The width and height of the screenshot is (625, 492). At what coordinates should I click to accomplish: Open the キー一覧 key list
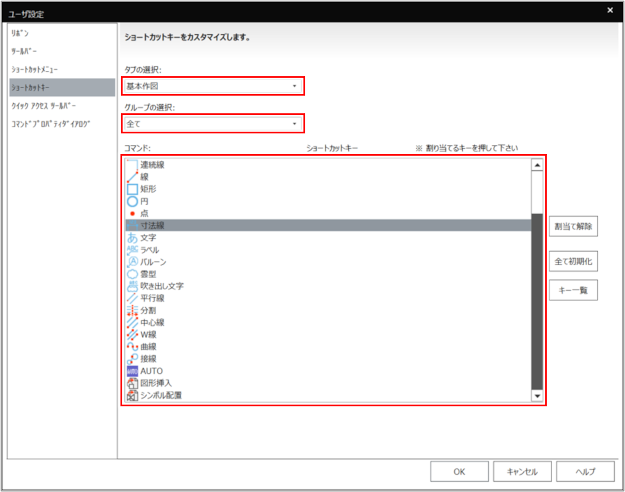tap(573, 290)
